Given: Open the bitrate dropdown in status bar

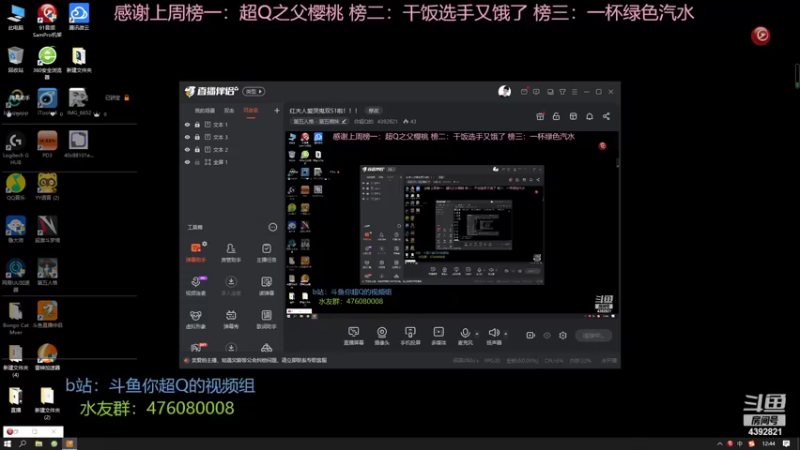Looking at the screenshot, I should pos(466,361).
